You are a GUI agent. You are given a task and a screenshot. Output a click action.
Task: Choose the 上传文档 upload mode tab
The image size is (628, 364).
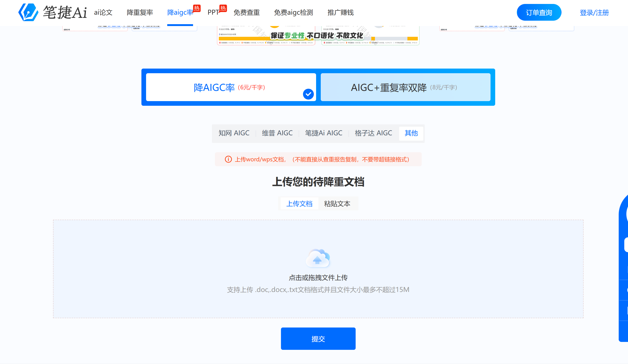click(299, 204)
